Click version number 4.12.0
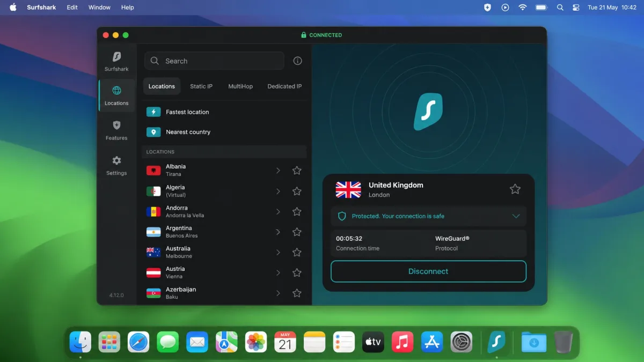 coord(116,295)
